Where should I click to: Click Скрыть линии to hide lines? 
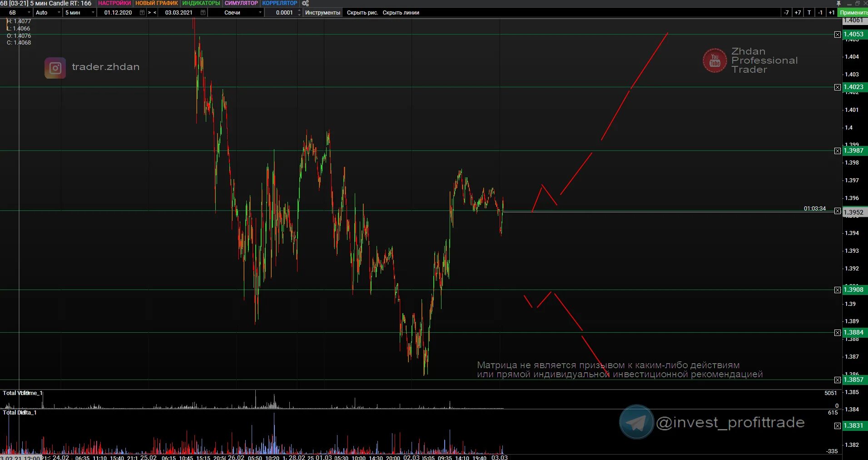(x=401, y=13)
